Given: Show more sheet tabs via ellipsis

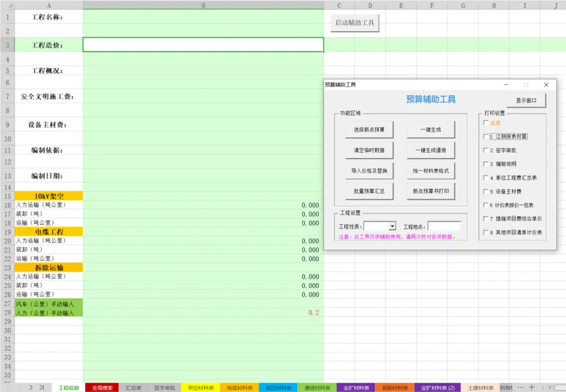Looking at the screenshot, I should point(520,387).
